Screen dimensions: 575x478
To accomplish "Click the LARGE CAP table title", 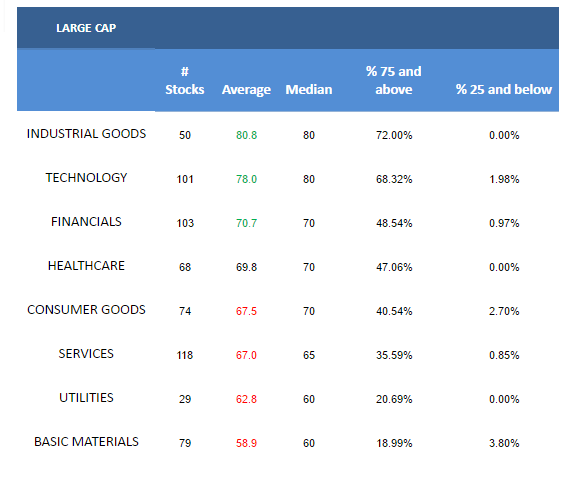I will point(86,28).
